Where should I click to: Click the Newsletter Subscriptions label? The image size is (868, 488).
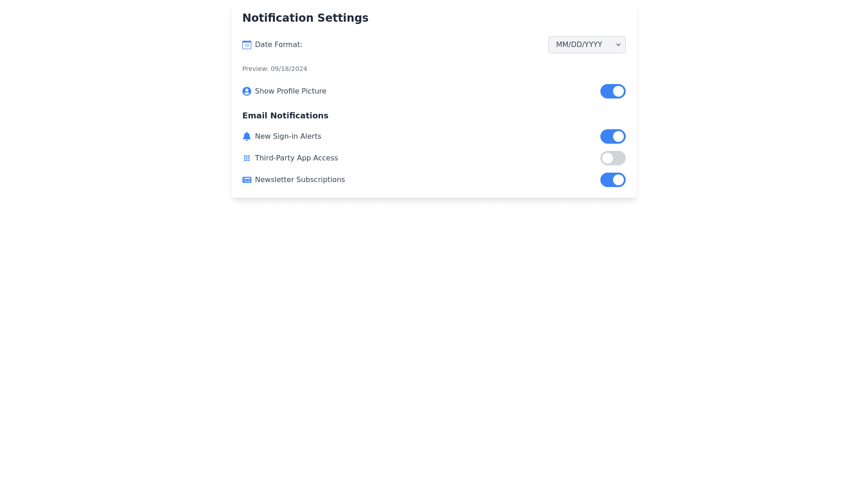300,180
